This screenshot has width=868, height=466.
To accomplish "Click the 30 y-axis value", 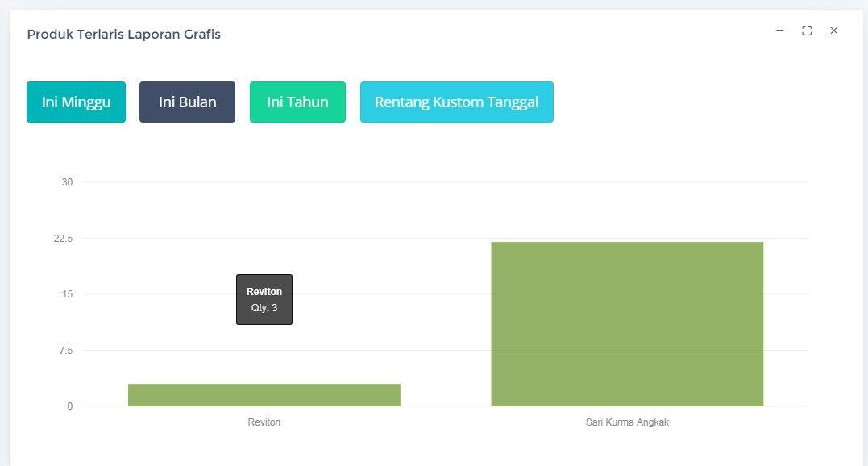I will (67, 182).
